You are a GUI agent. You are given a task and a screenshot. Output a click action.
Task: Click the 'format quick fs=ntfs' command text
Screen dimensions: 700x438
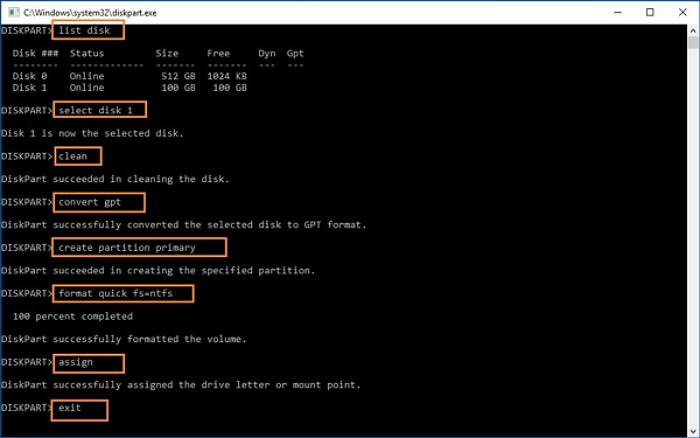[116, 293]
